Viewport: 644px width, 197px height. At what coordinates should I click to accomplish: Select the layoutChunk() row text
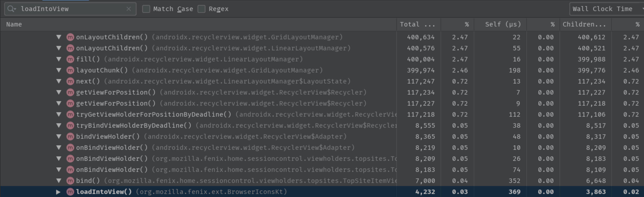(x=199, y=70)
